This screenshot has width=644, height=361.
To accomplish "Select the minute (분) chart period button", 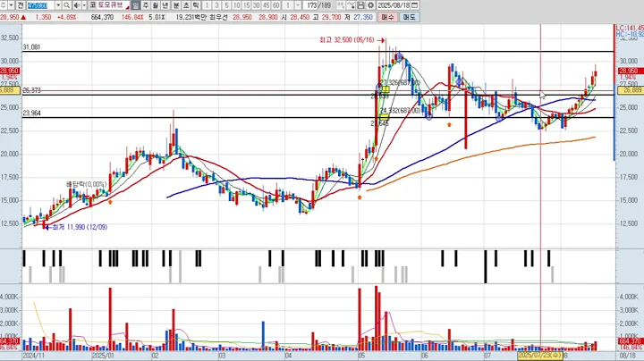I will click(x=176, y=5).
